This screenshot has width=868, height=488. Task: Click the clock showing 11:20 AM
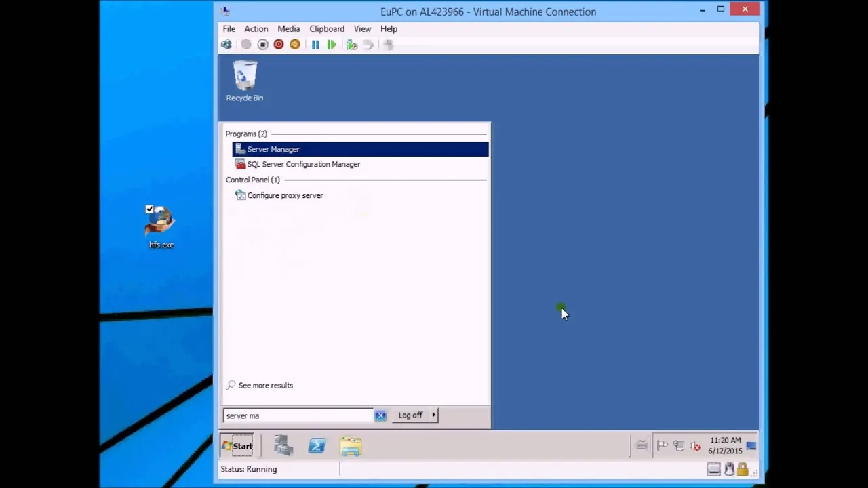(725, 445)
